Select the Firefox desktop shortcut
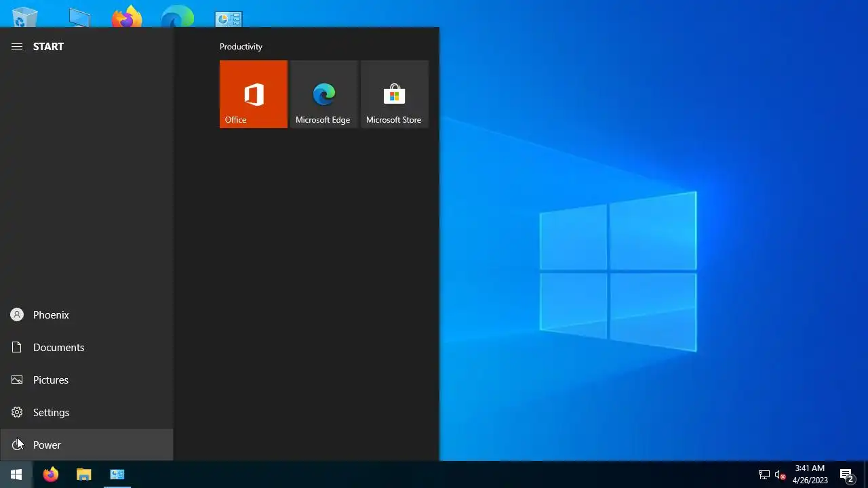The image size is (868, 488). tap(127, 17)
